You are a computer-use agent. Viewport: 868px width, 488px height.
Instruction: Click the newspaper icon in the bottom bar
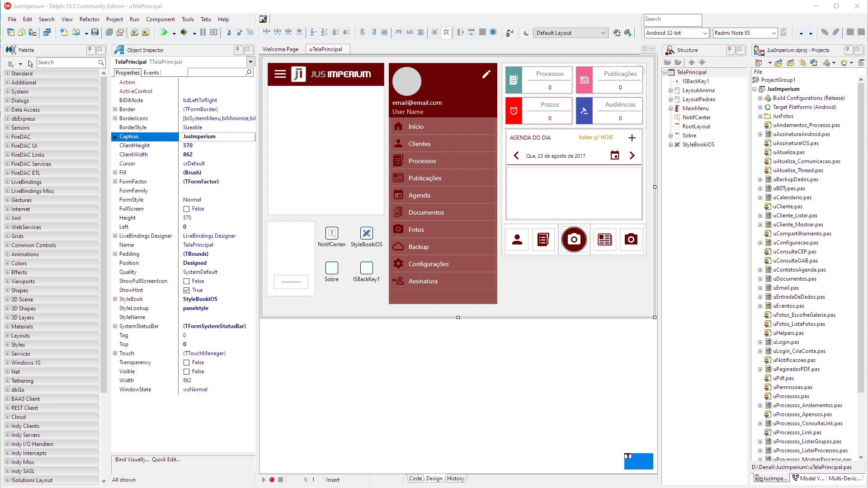(605, 239)
